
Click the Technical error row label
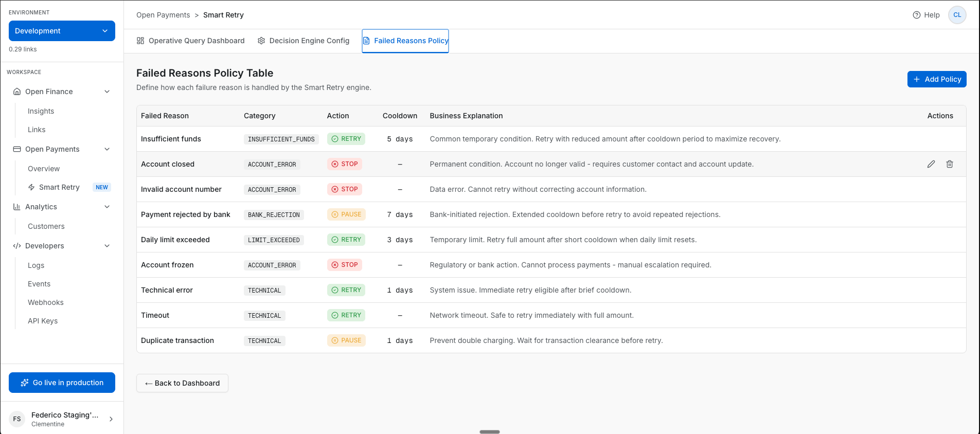pyautogui.click(x=167, y=290)
